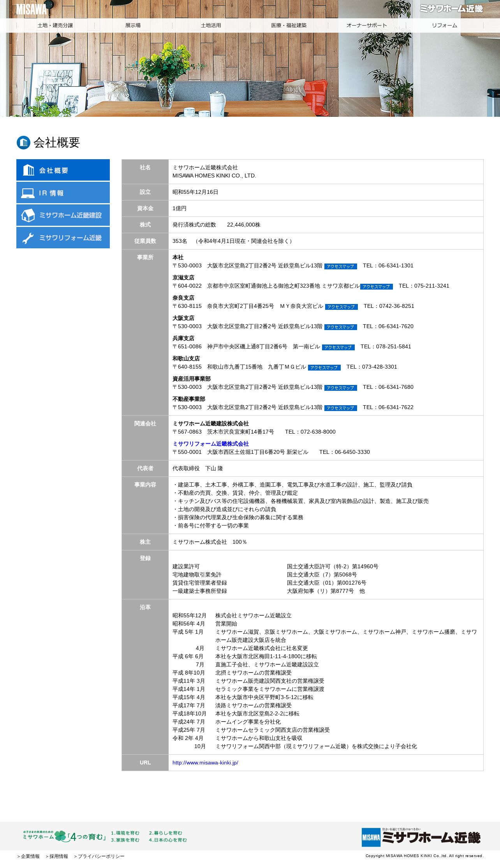Open the 土地活用 menu item
The height and width of the screenshot is (868, 500).
coord(211,25)
